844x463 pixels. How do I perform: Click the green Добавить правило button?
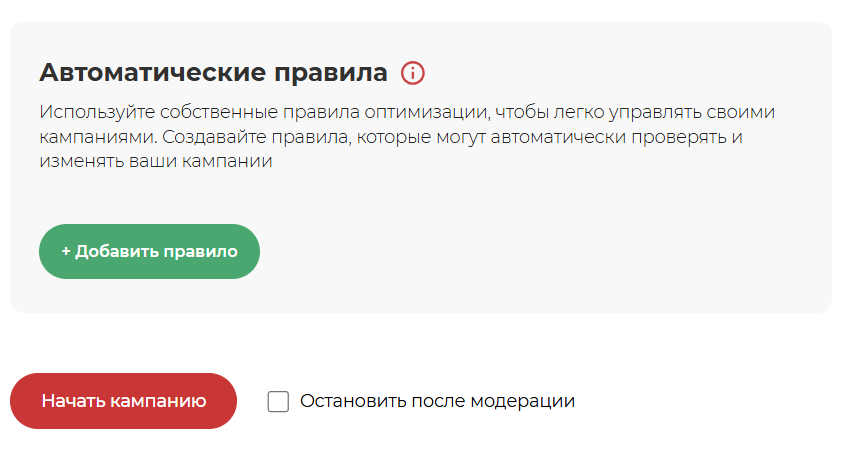tap(149, 251)
